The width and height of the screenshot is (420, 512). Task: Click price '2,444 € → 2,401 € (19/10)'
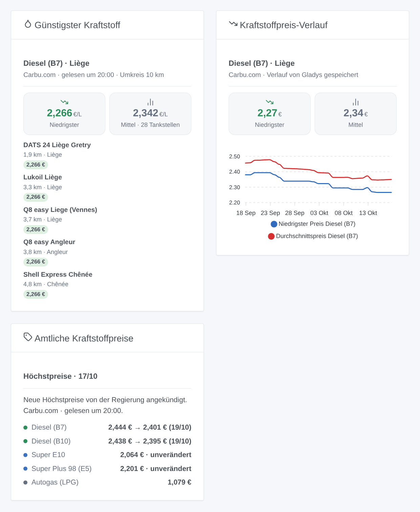tap(150, 427)
